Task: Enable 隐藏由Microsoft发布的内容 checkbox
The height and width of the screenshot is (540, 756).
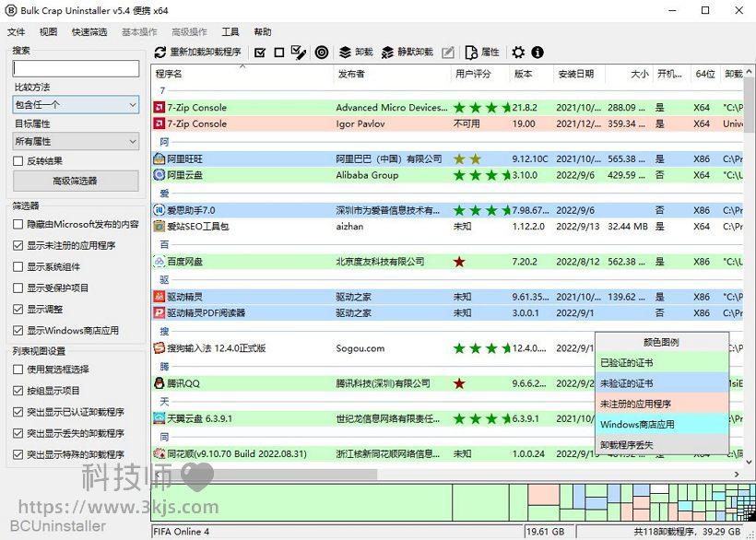Action: click(x=18, y=224)
